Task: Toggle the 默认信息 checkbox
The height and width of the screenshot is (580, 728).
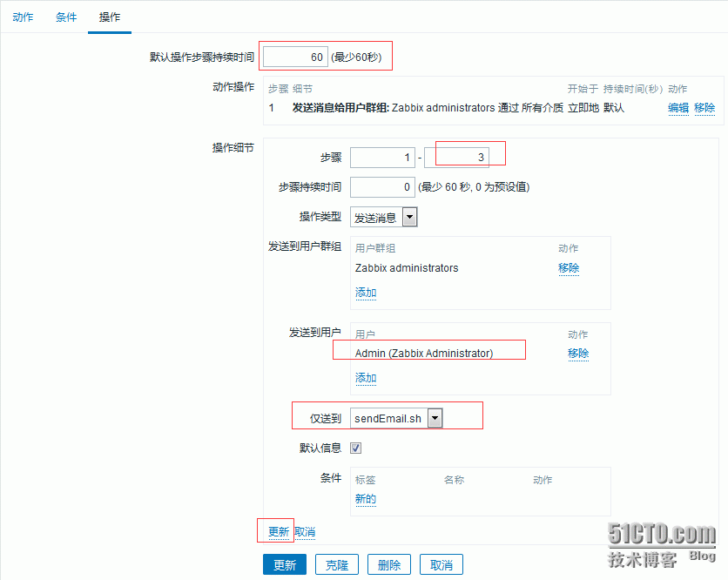Action: coord(355,448)
